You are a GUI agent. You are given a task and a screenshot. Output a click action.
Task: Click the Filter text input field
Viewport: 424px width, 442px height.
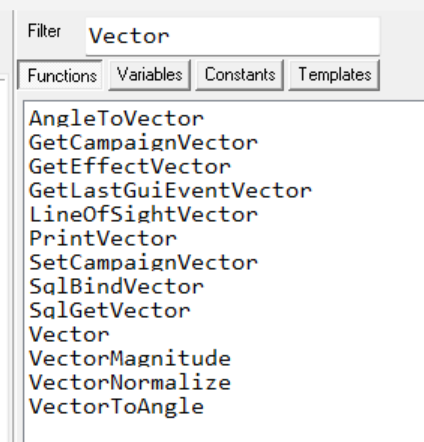pos(233,36)
